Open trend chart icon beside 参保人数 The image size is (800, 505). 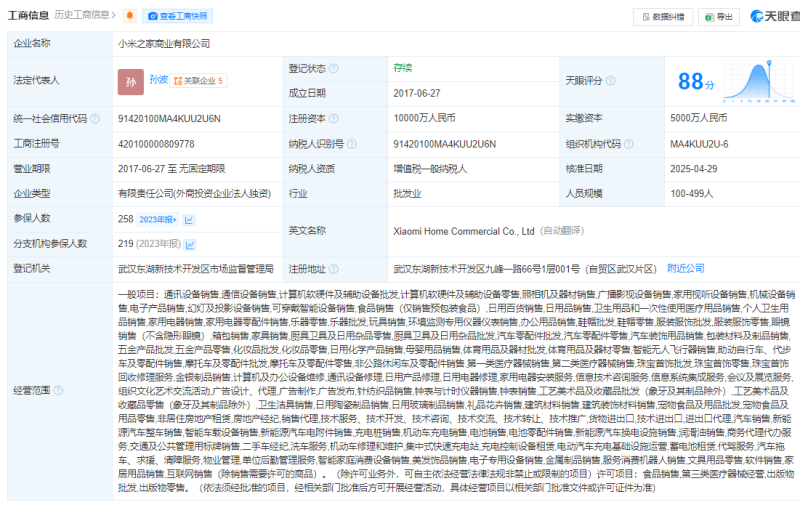[189, 220]
